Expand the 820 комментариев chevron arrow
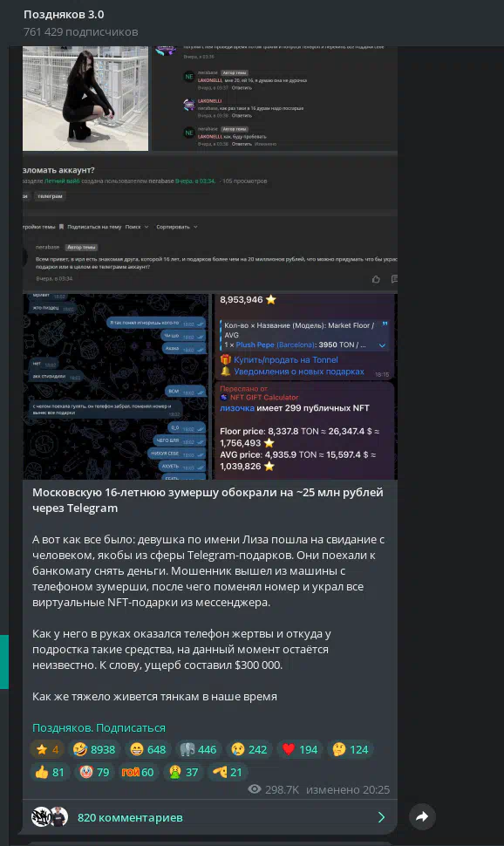504x846 pixels. tap(382, 817)
